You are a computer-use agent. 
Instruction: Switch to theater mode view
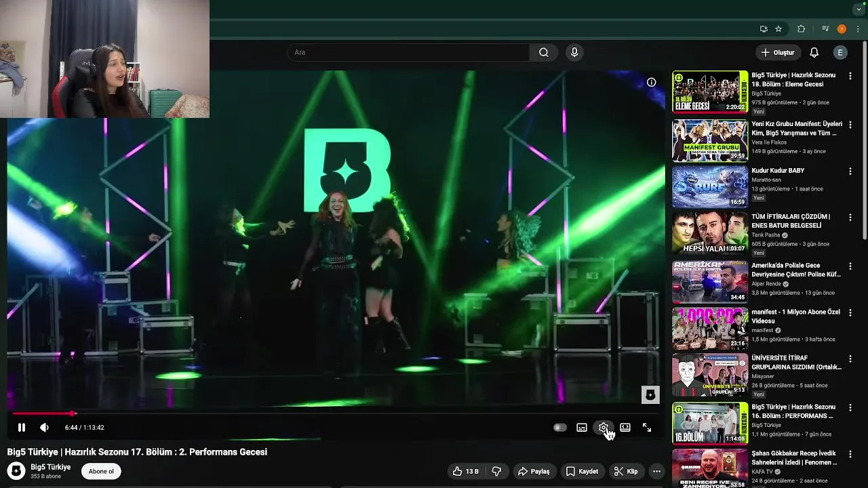point(625,428)
